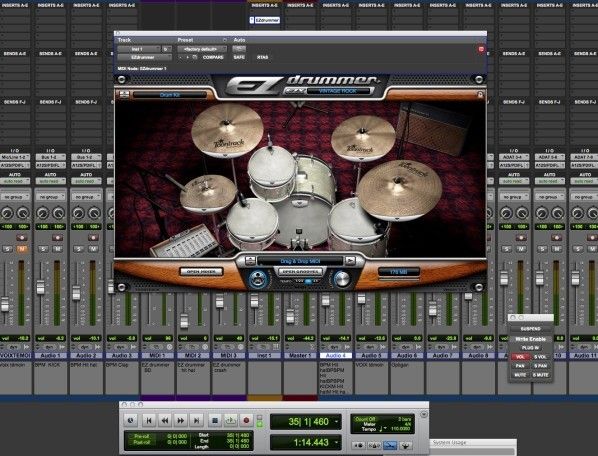Toggle S VOL automation enable
Image resolution: width=598 pixels, height=456 pixels.
pos(540,357)
